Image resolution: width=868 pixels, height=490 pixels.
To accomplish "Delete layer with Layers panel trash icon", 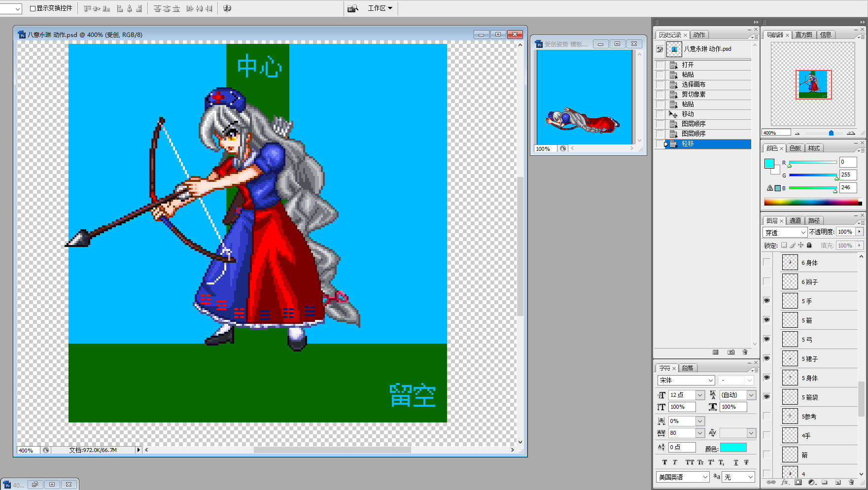I will [851, 482].
